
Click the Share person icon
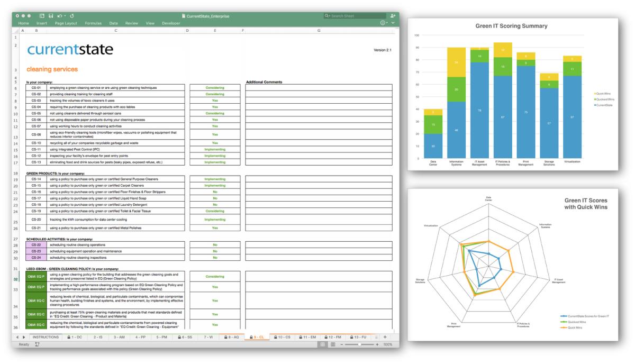point(393,16)
